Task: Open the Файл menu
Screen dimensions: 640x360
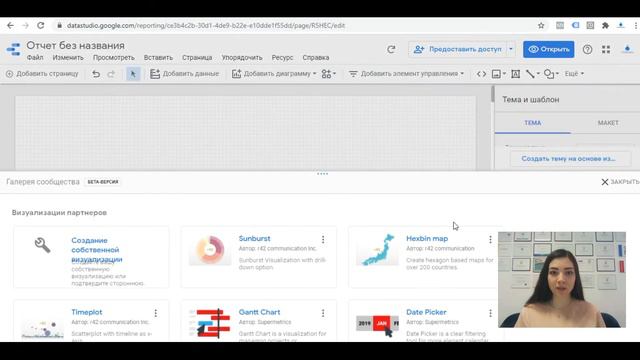Action: click(x=35, y=58)
